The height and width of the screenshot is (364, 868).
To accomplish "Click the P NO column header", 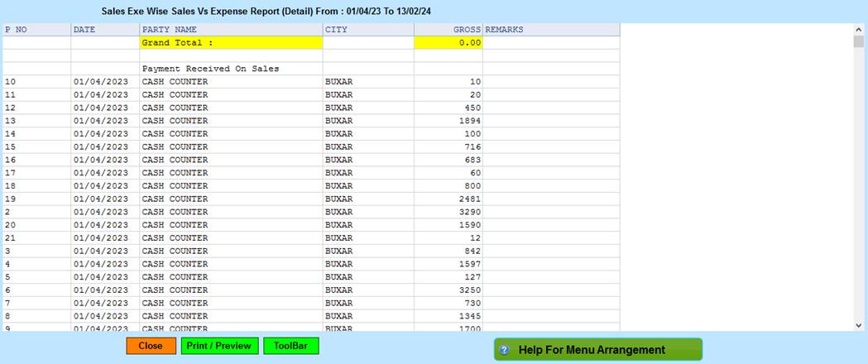I will coord(36,30).
